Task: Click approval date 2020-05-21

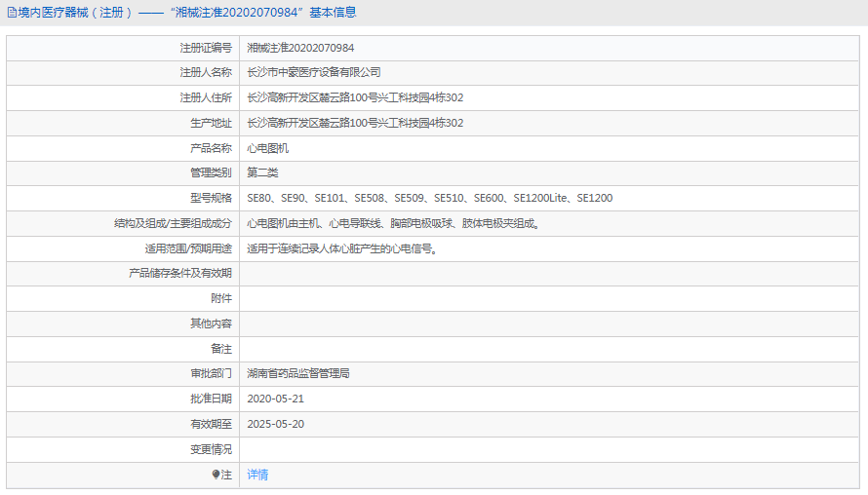Action: coord(276,399)
